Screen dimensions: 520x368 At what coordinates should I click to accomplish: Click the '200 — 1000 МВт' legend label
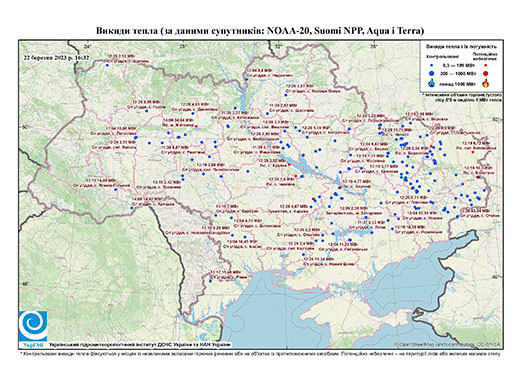(458, 73)
